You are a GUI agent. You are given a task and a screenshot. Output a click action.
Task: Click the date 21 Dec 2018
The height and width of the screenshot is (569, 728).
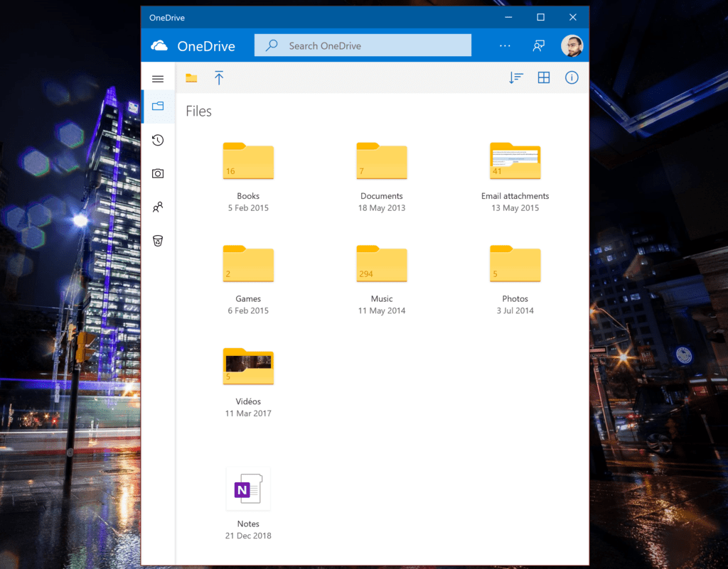click(x=248, y=536)
